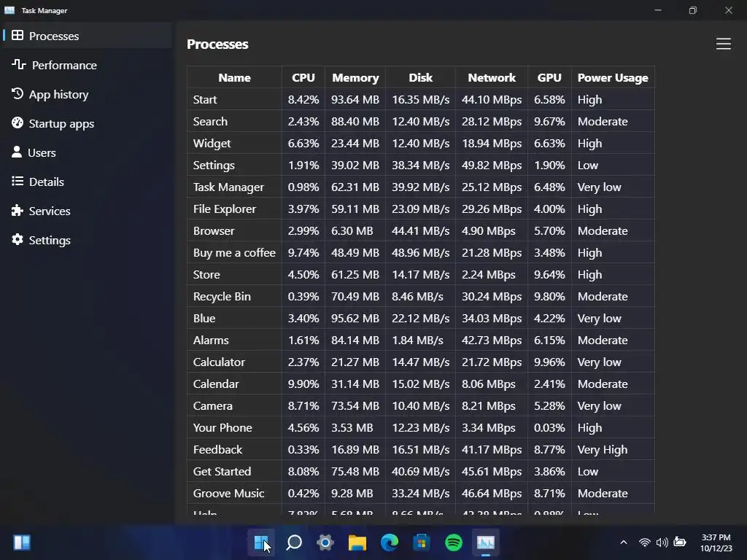Select the Start process row
Image resolution: width=747 pixels, height=560 pixels.
[421, 99]
